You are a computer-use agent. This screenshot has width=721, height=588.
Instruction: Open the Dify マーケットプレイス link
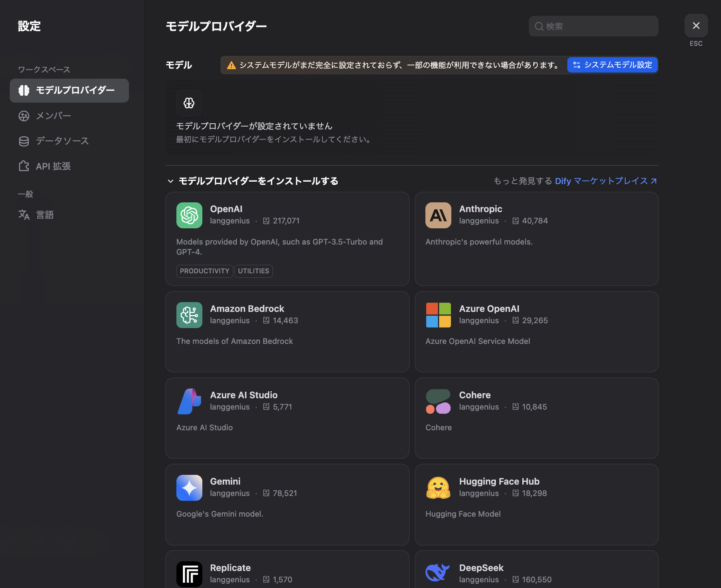(606, 181)
